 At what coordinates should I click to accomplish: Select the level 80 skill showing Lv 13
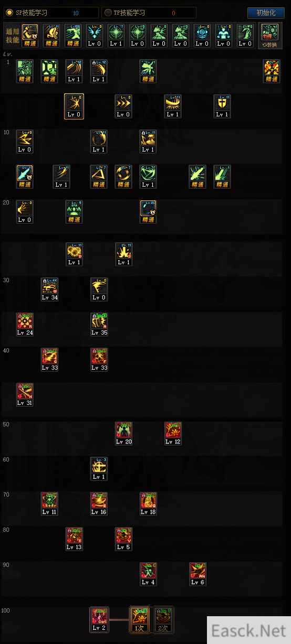click(74, 539)
